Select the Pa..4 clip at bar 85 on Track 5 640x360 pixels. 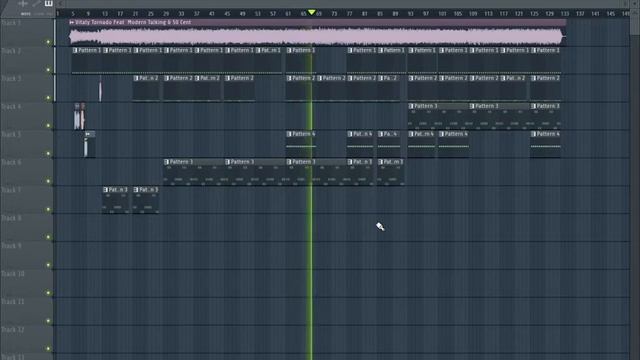pyautogui.click(x=389, y=144)
